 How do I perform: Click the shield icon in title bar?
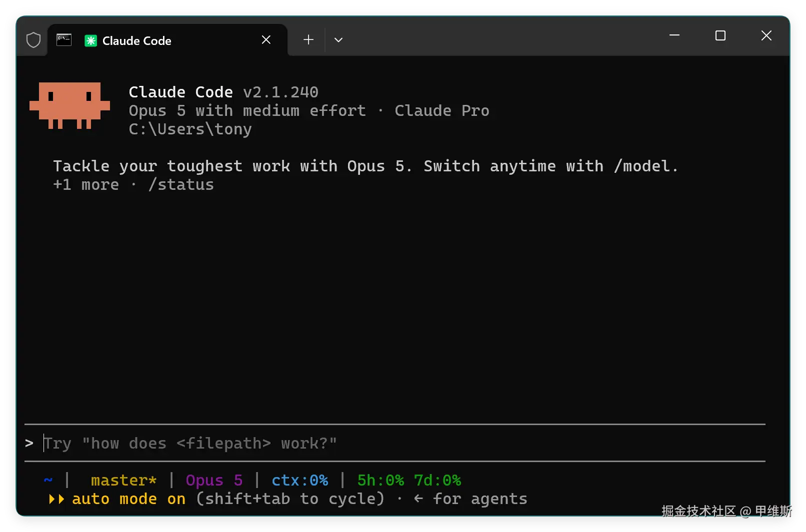click(x=33, y=40)
